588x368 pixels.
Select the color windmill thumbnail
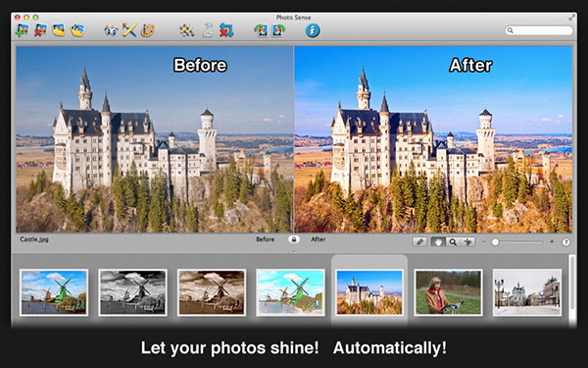tap(54, 292)
